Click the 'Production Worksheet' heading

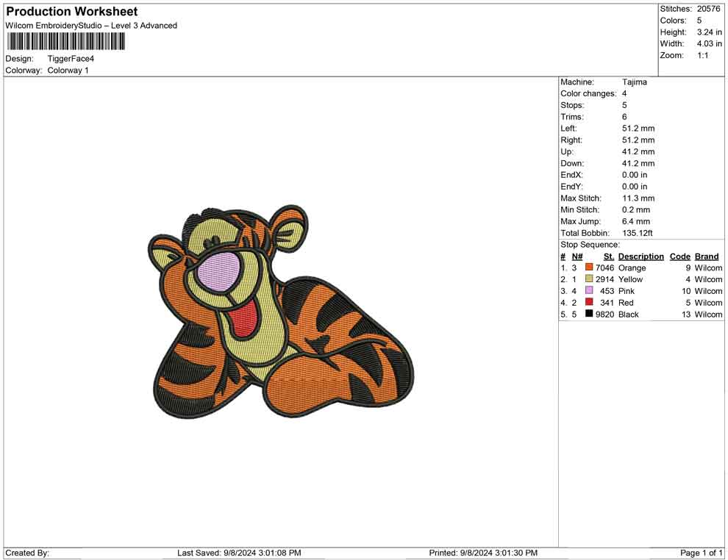point(71,12)
